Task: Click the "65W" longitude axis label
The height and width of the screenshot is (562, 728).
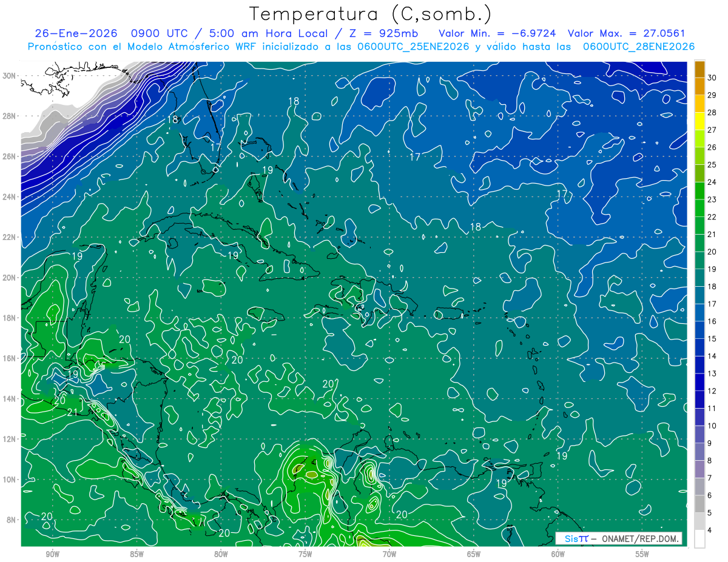Action: point(474,554)
